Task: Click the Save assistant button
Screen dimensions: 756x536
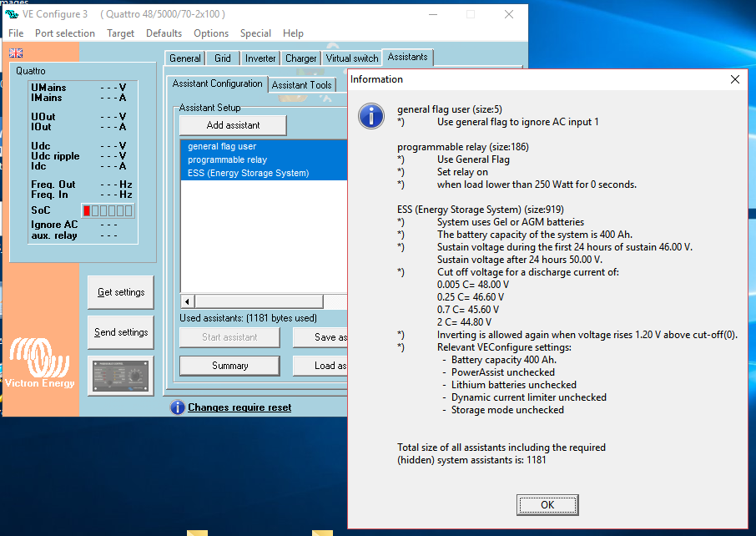Action: 320,338
